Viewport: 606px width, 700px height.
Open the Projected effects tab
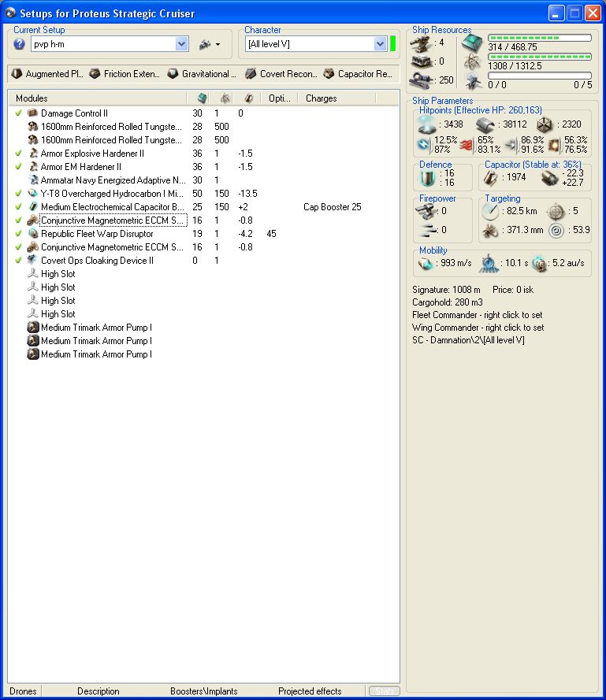click(x=310, y=691)
